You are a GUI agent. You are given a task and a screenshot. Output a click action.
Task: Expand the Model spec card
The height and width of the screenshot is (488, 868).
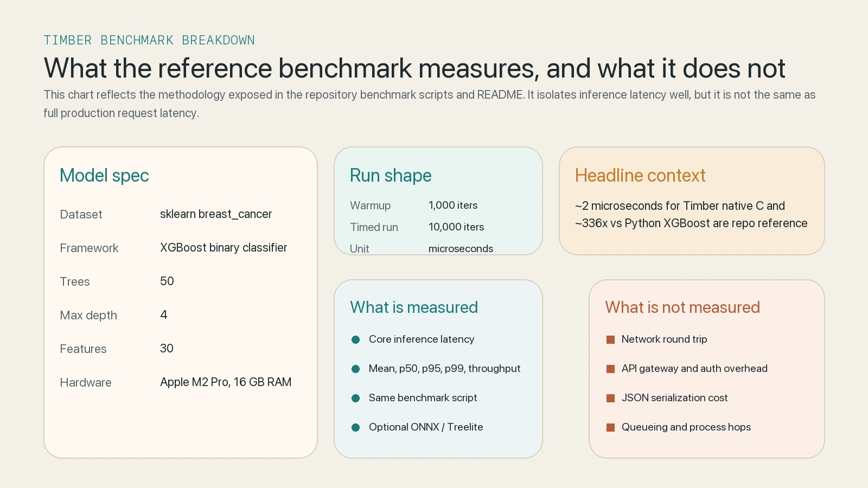104,175
